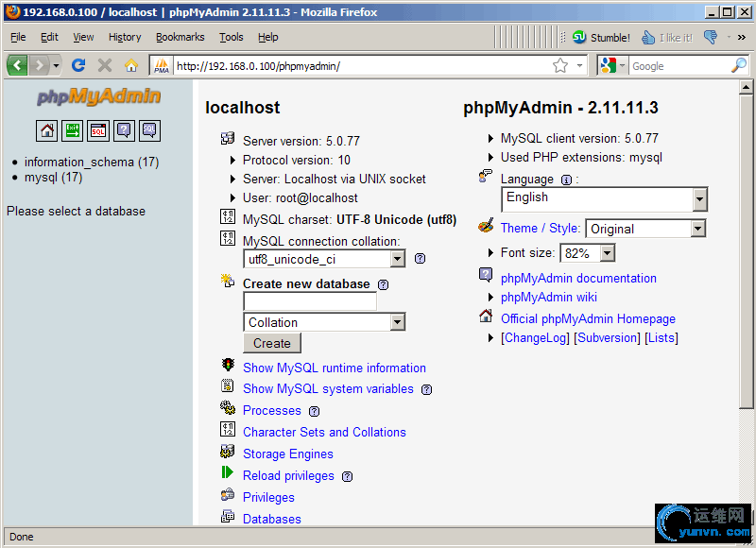Open the File menu
This screenshot has height=548, width=756.
tap(18, 37)
